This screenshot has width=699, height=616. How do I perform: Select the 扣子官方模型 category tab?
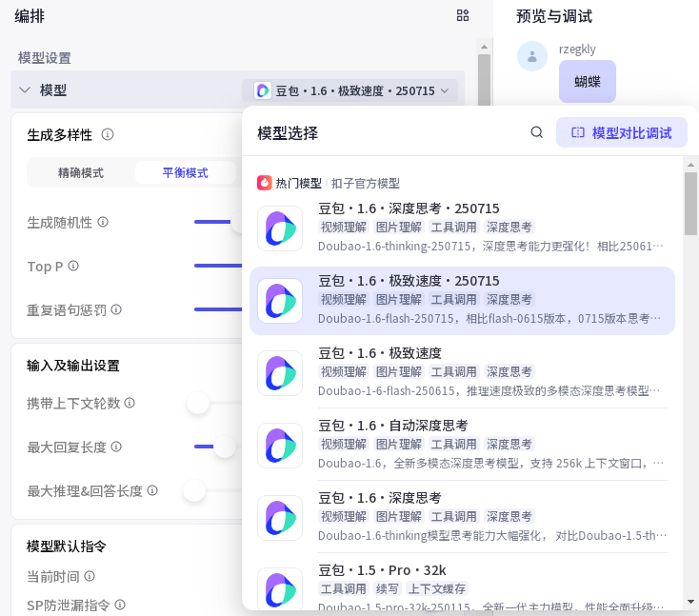366,183
